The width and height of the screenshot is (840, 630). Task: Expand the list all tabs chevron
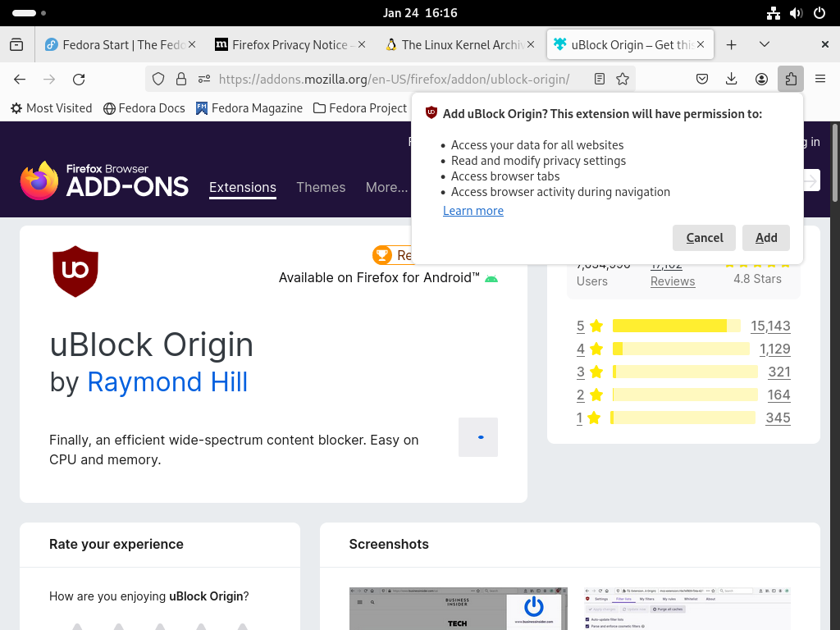pos(765,44)
